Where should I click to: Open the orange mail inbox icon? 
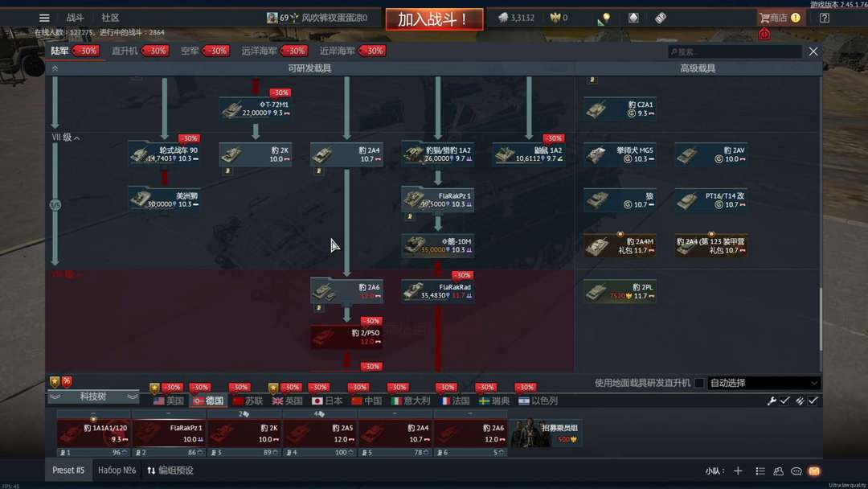pyautogui.click(x=813, y=471)
